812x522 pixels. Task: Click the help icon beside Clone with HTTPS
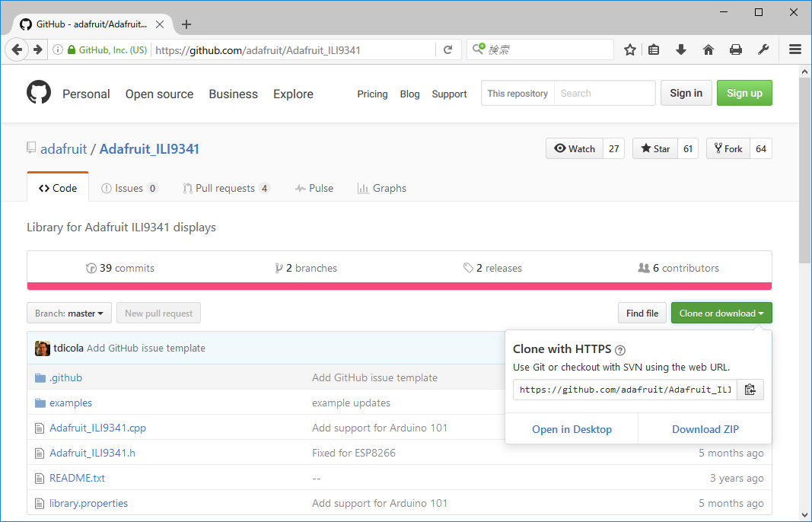tap(620, 350)
